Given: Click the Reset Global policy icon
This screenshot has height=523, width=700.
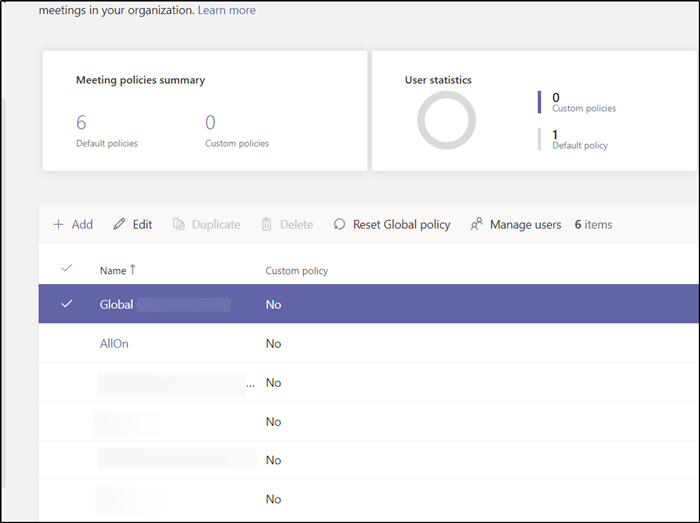Looking at the screenshot, I should tap(340, 225).
